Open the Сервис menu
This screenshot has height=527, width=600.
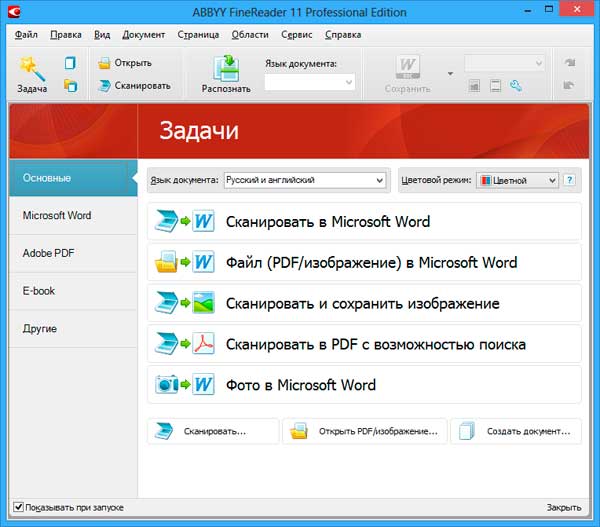tap(297, 34)
